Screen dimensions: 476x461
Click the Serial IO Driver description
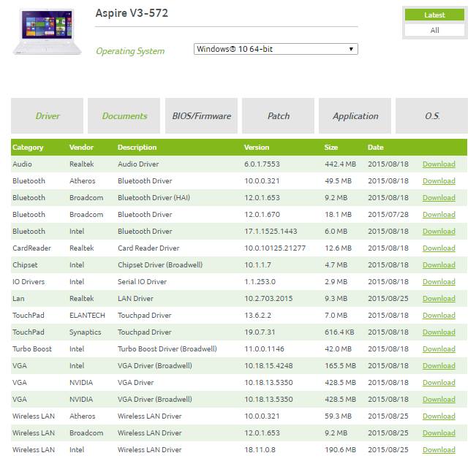click(x=142, y=282)
